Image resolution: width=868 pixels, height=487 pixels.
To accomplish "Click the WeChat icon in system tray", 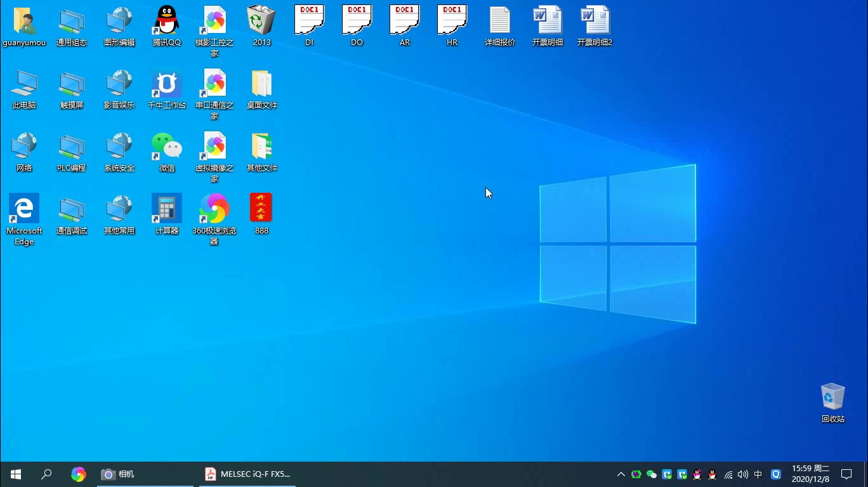I will click(652, 474).
